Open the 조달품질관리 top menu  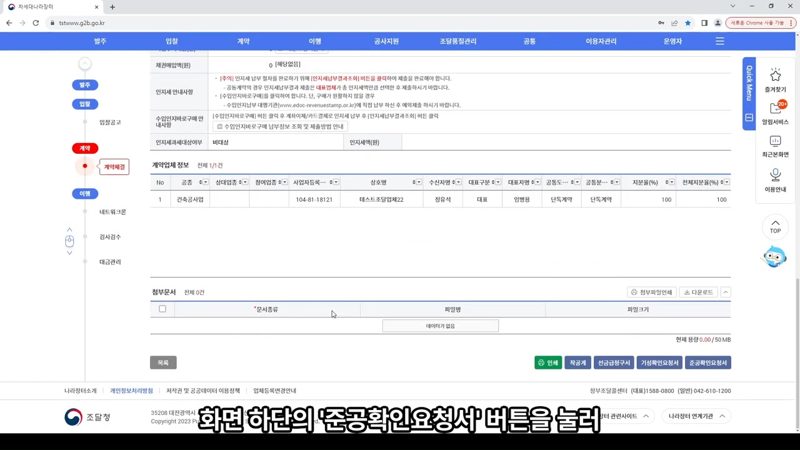pos(458,41)
